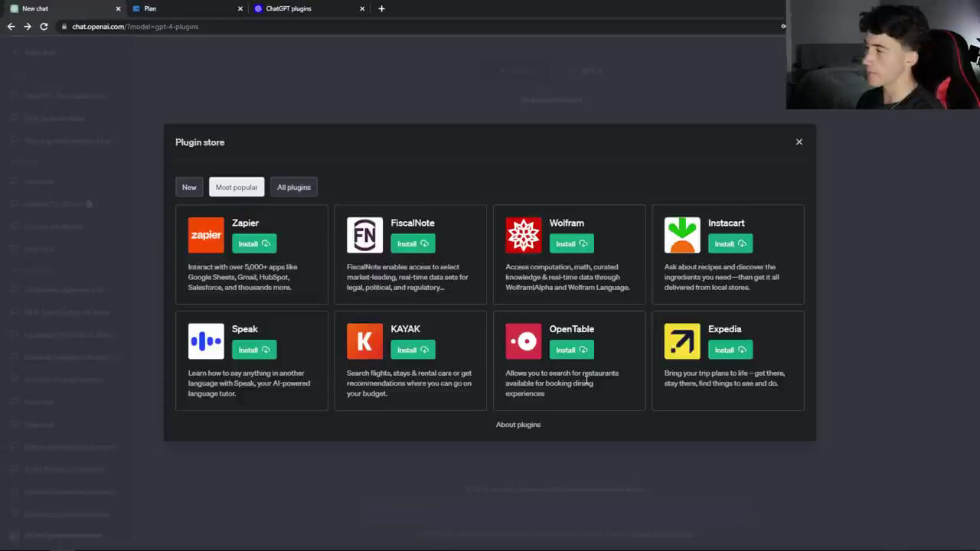The image size is (980, 551).
Task: Install the Zapier plugin
Action: (254, 243)
